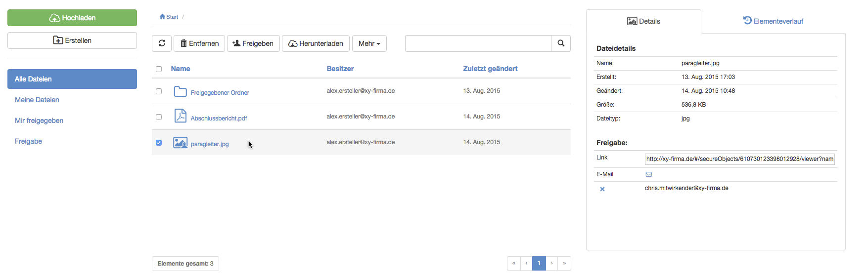The width and height of the screenshot is (868, 275).
Task: Click the Erstellen button
Action: pyautogui.click(x=72, y=40)
